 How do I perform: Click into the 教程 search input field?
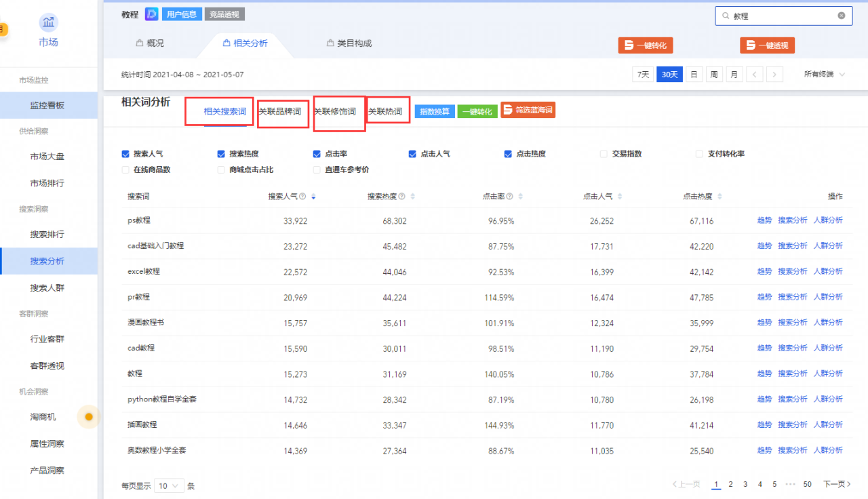click(x=783, y=16)
